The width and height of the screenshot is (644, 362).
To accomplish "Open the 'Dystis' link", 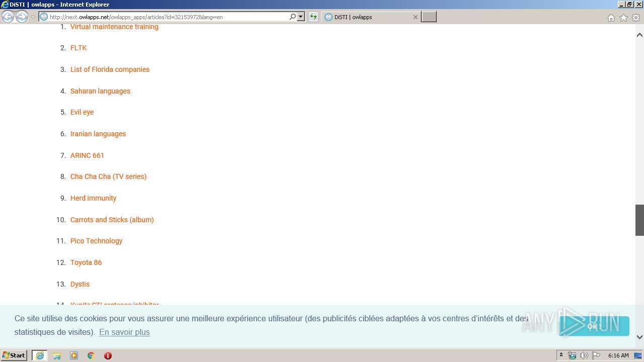I will [x=80, y=284].
